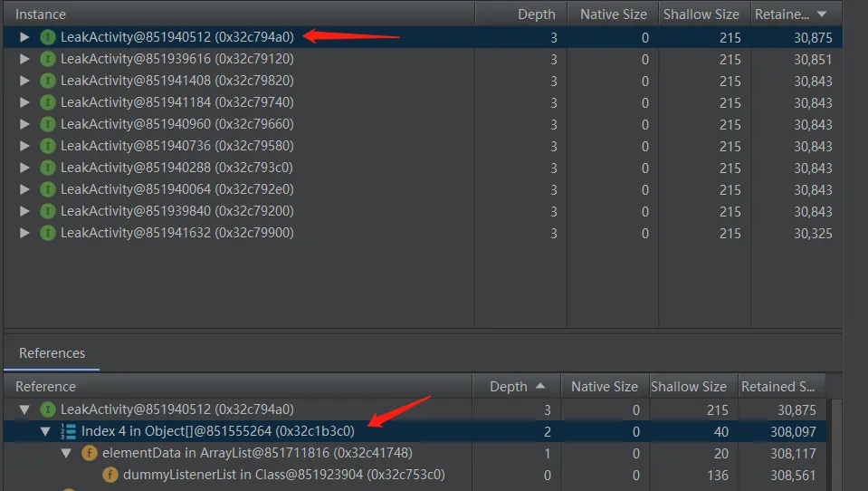Sort instances by Native Size header
Screen dimensions: 868x491
pos(613,14)
